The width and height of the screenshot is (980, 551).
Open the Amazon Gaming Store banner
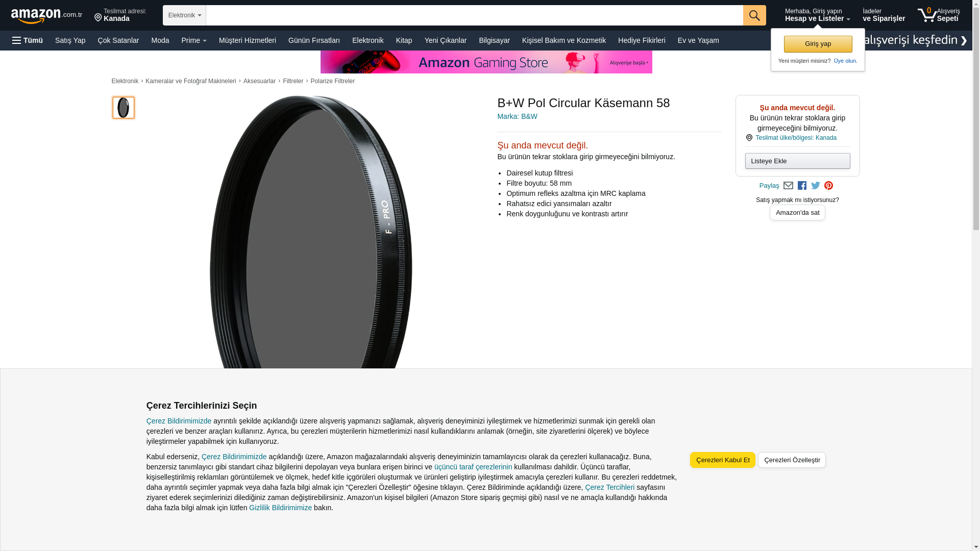(486, 62)
